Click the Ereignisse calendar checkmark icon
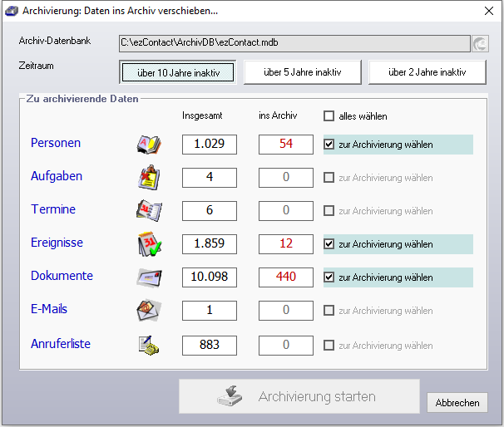This screenshot has width=504, height=427. pos(148,244)
